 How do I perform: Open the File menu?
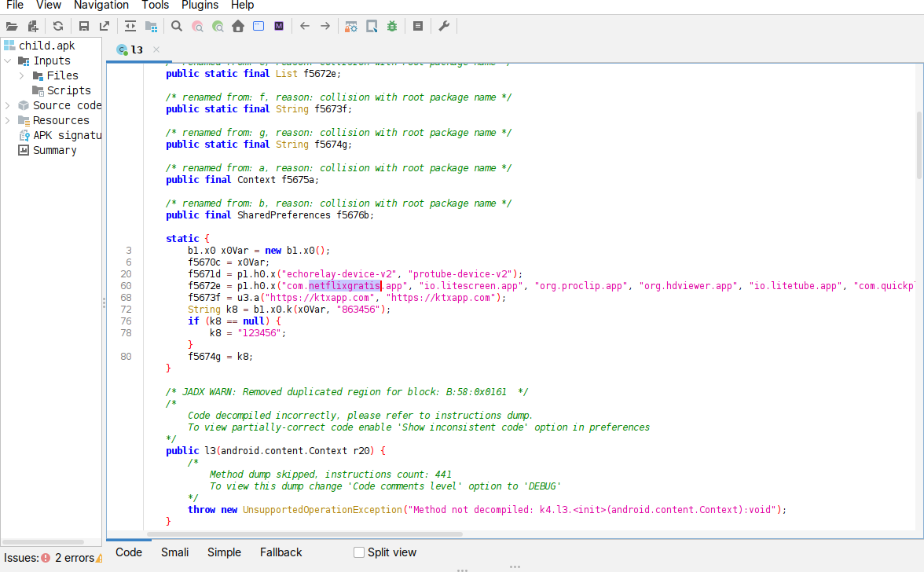tap(15, 5)
